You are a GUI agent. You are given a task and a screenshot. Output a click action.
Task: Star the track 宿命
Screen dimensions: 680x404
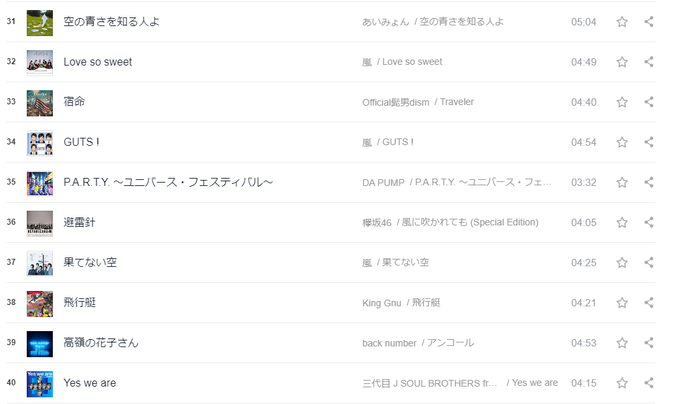pyautogui.click(x=622, y=102)
